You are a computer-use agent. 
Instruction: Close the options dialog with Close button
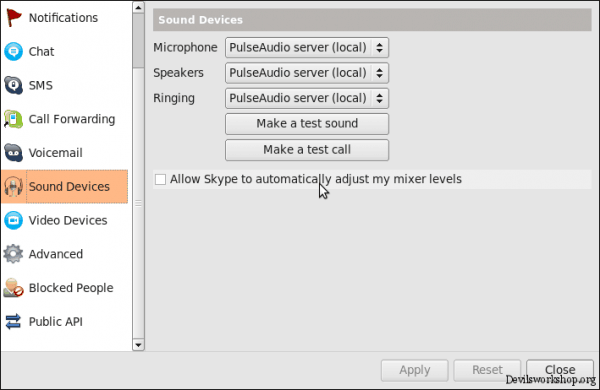[x=560, y=370]
